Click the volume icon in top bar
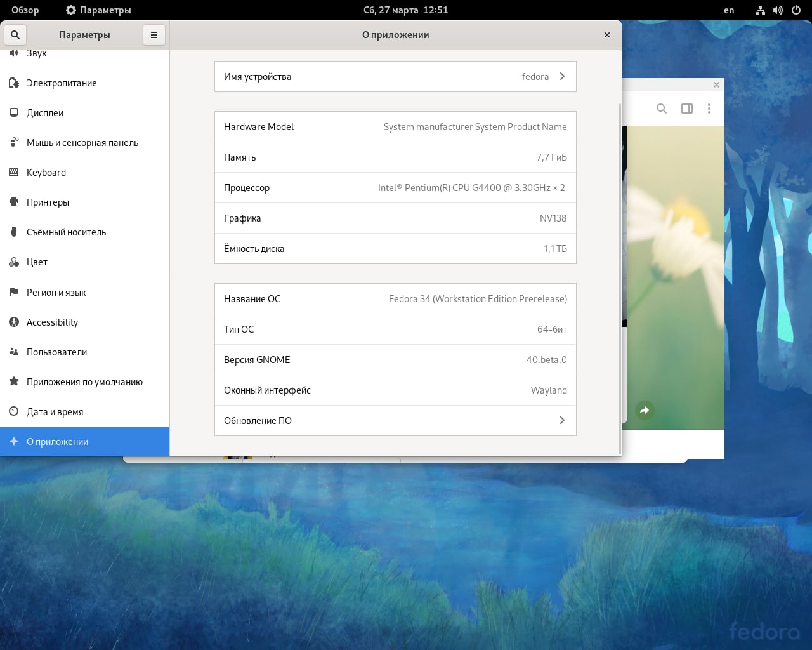812x650 pixels. click(778, 10)
